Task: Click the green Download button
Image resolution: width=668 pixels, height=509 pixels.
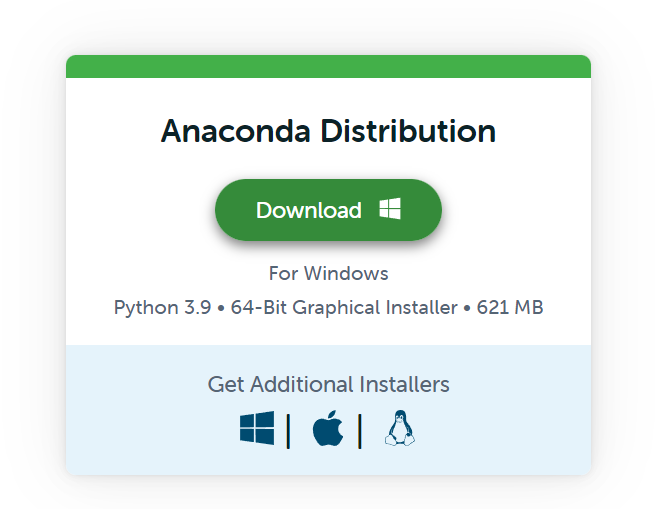Action: 328,210
